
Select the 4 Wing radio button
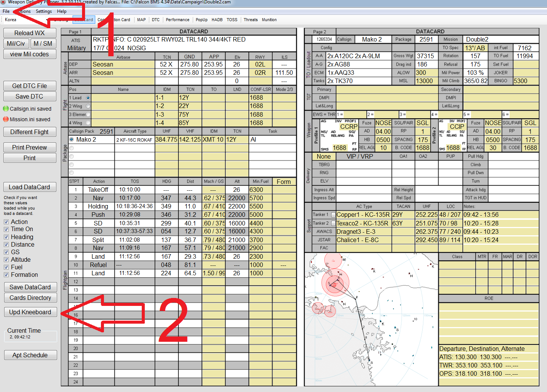click(88, 123)
